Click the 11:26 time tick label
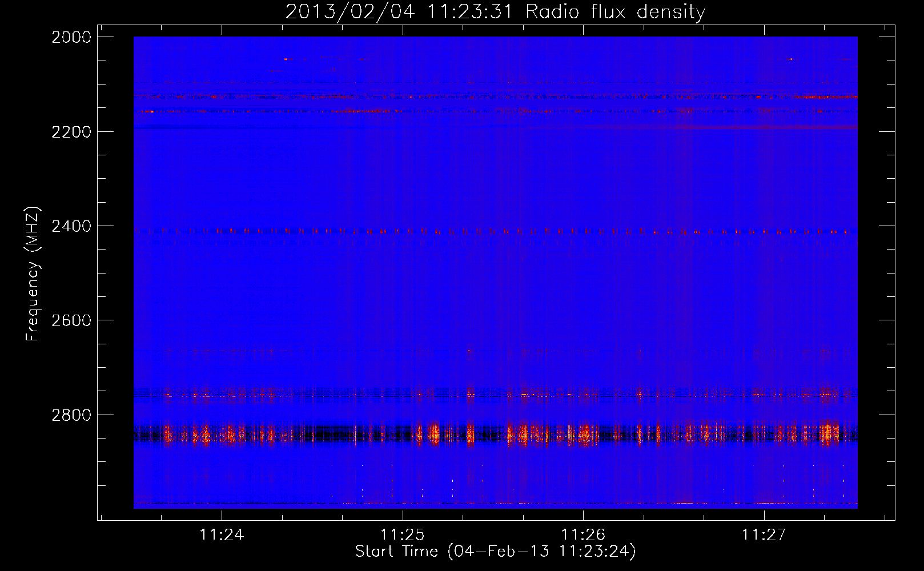The width and height of the screenshot is (924, 571). [x=583, y=535]
